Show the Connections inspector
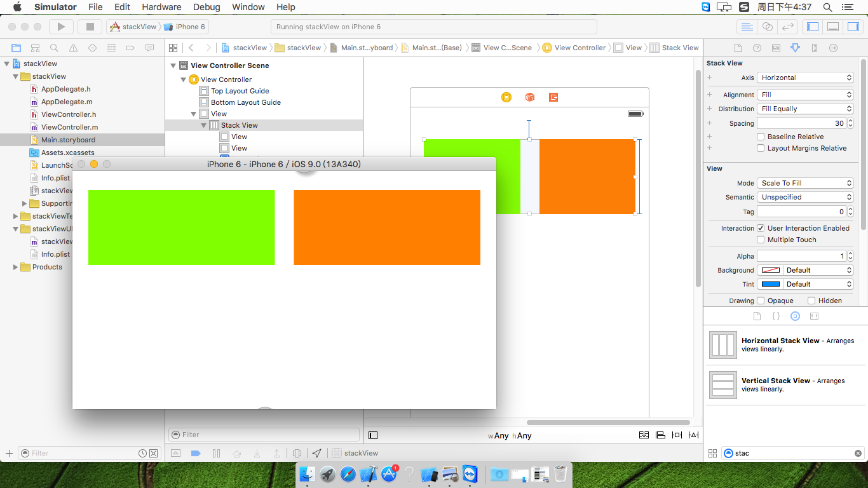The width and height of the screenshot is (868, 488). pos(833,48)
